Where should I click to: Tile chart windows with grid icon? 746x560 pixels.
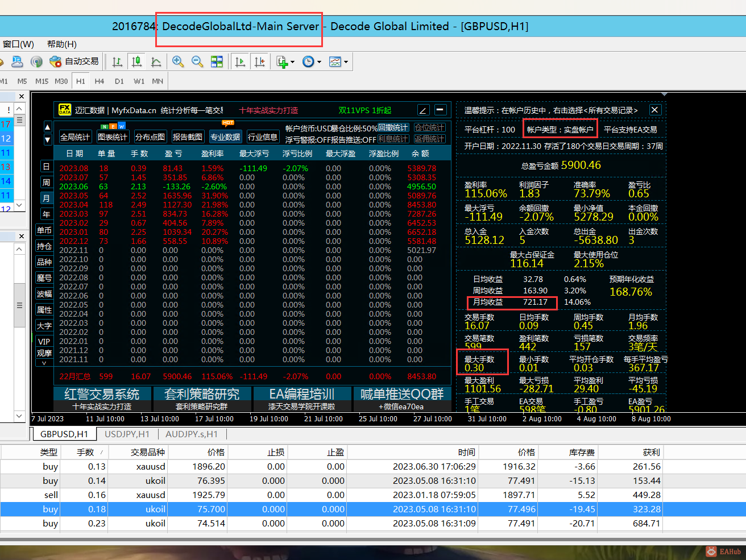(217, 61)
